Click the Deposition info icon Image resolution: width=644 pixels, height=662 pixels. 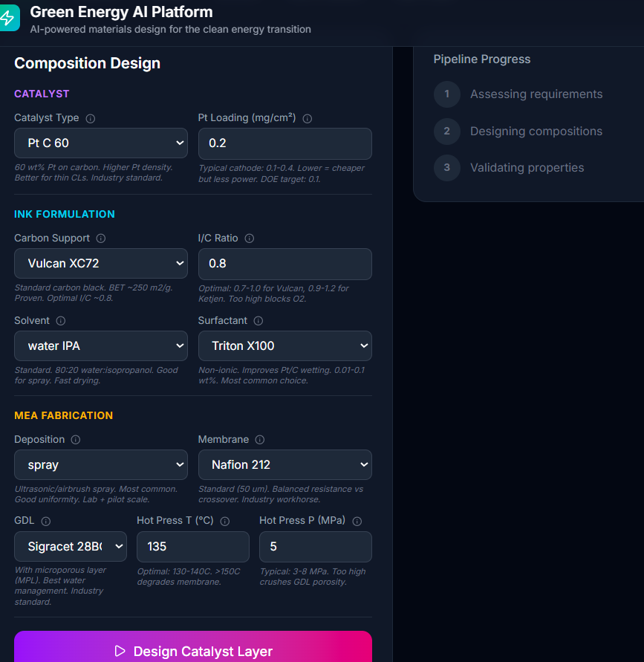[x=76, y=440]
